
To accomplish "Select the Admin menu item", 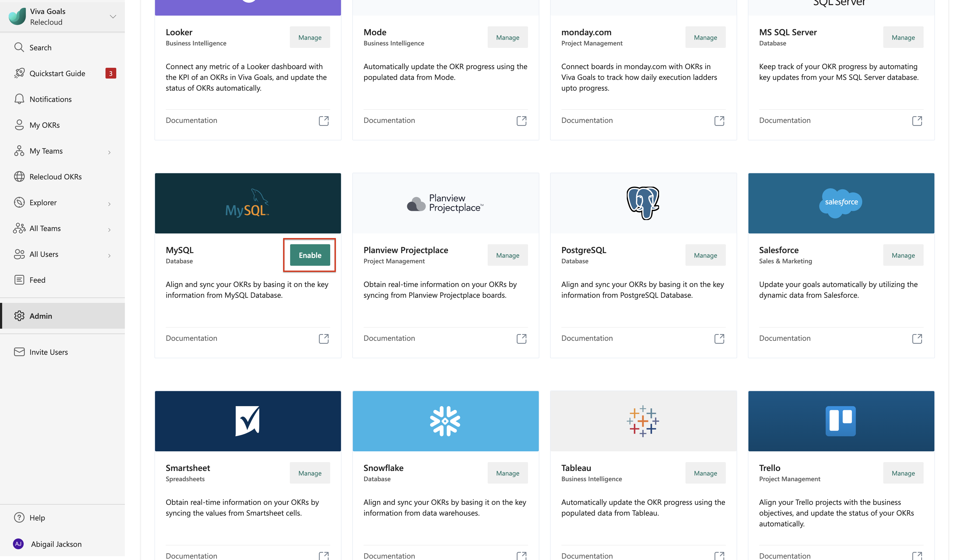I will coord(62,316).
